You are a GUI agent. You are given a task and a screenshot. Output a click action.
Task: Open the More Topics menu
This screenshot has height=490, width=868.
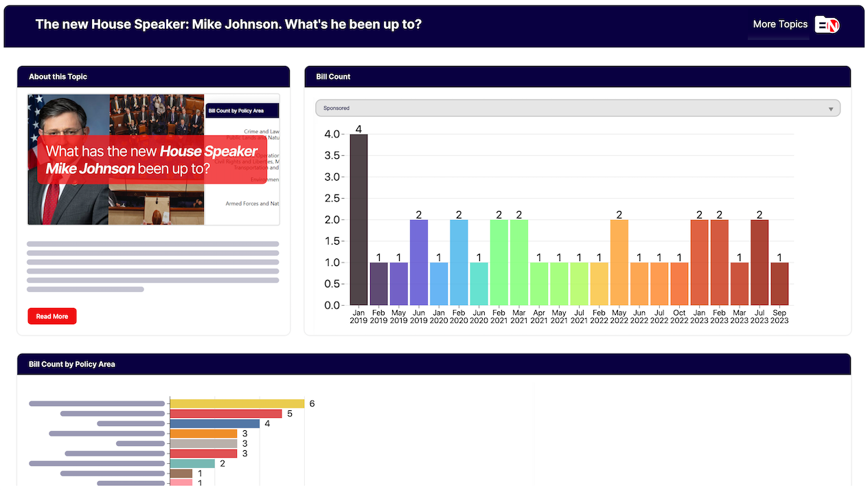click(779, 24)
